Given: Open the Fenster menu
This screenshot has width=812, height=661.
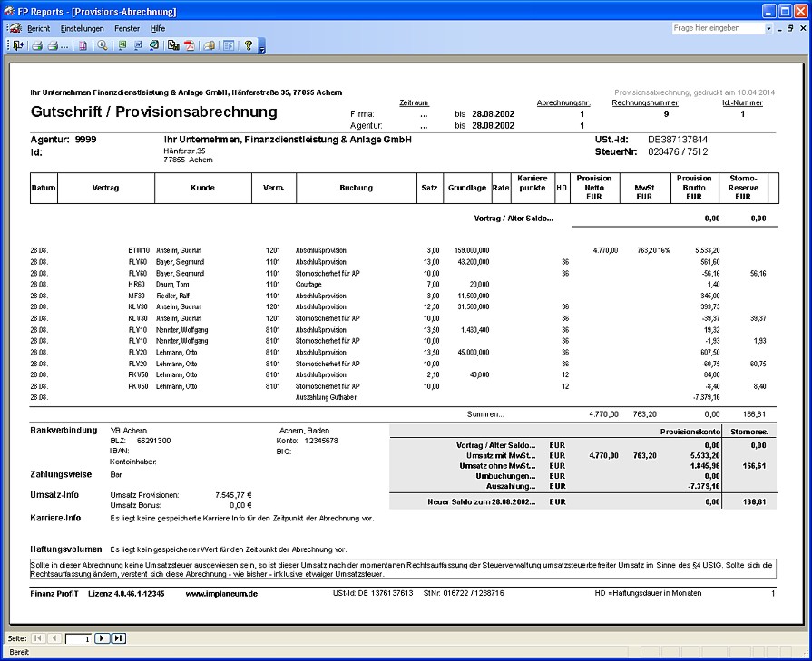Looking at the screenshot, I should pyautogui.click(x=127, y=28).
